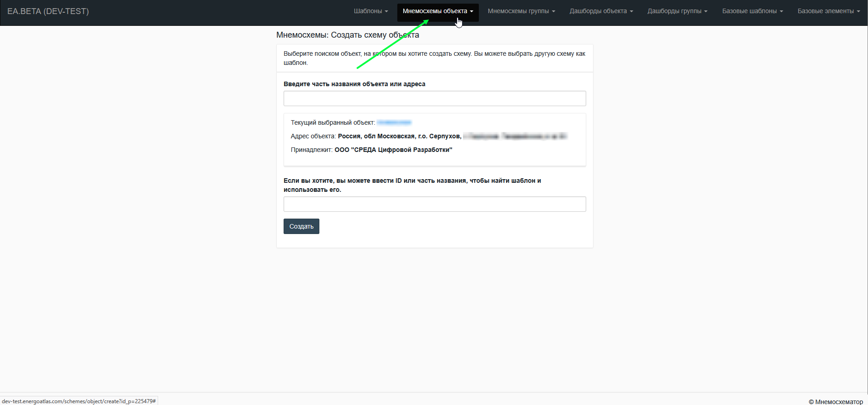Click the Создать button
The height and width of the screenshot is (405, 868).
click(301, 226)
